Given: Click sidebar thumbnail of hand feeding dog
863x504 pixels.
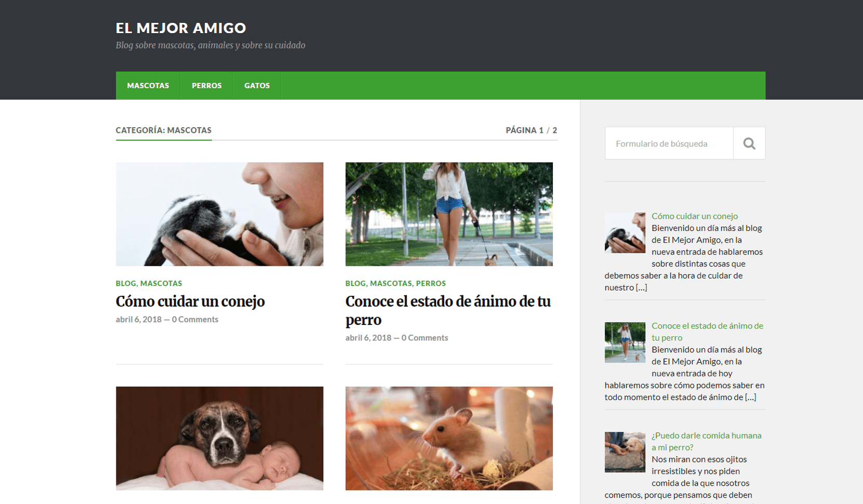Looking at the screenshot, I should [x=625, y=452].
